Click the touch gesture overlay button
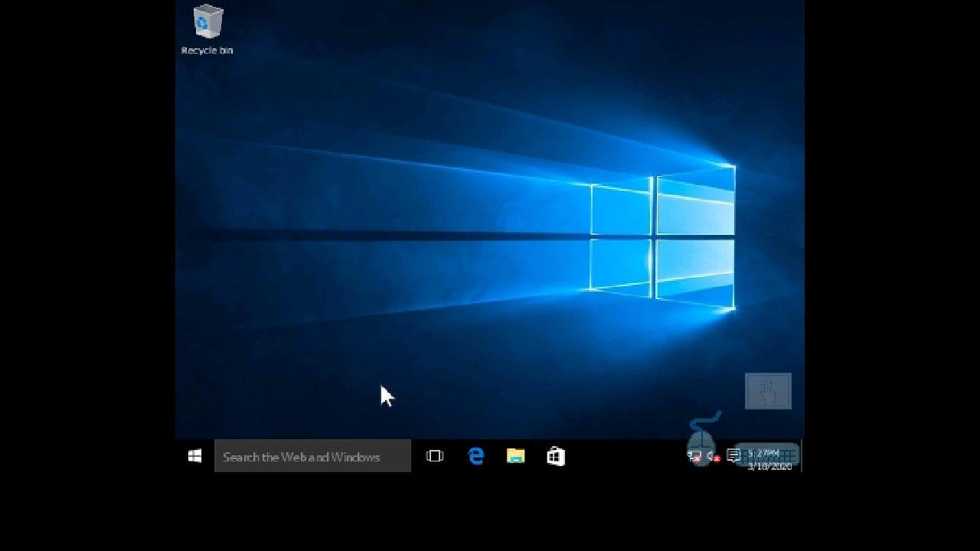Viewport: 980px width, 551px height. pos(768,391)
